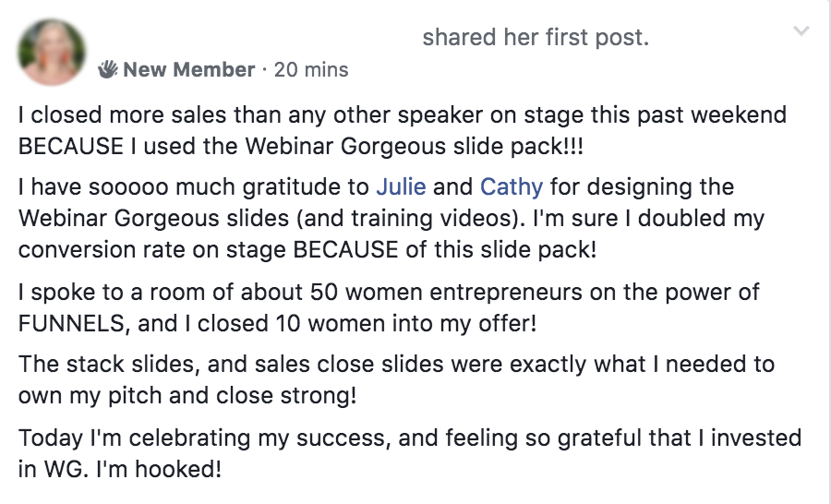This screenshot has width=831, height=504.
Task: Click the 'The stack slides' sentence start
Action: click(88, 363)
